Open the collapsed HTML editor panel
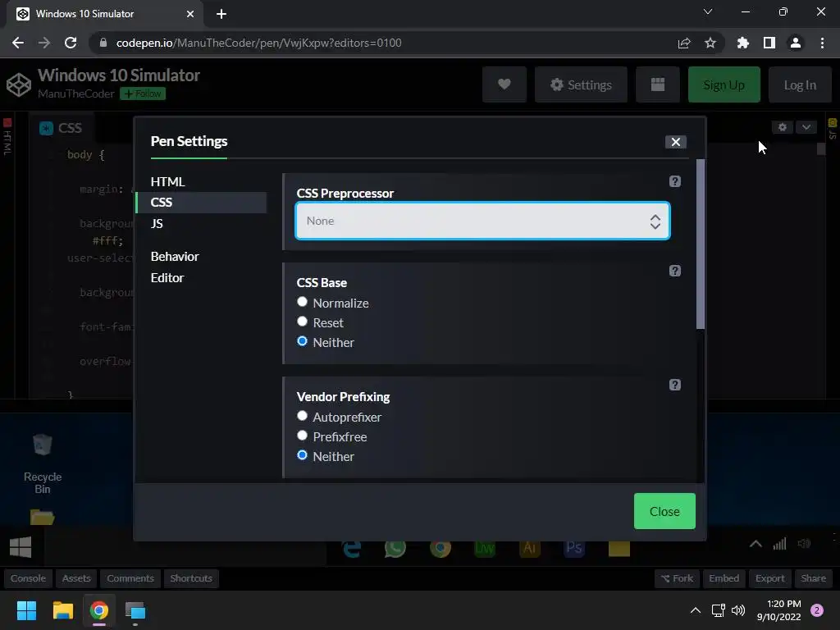840x630 pixels. click(7, 137)
